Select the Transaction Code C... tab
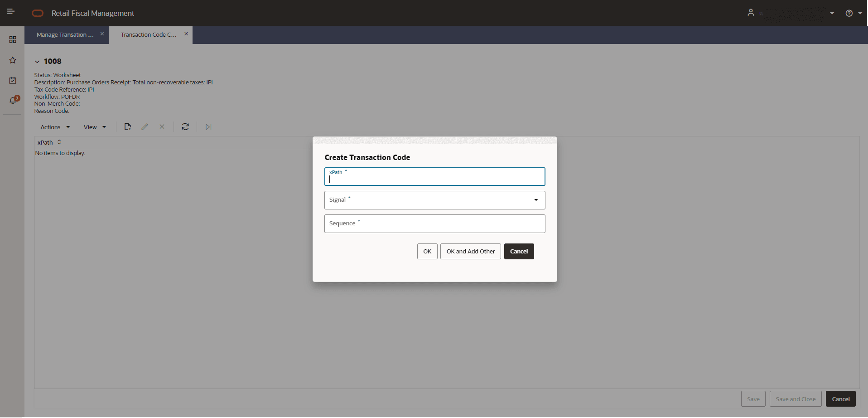The width and height of the screenshot is (868, 418). point(149,34)
